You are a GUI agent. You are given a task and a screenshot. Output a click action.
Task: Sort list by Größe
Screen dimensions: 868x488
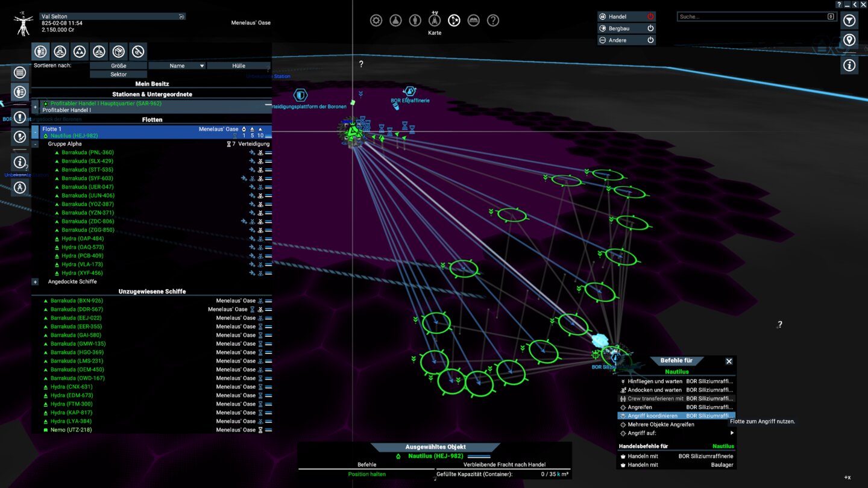(119, 66)
